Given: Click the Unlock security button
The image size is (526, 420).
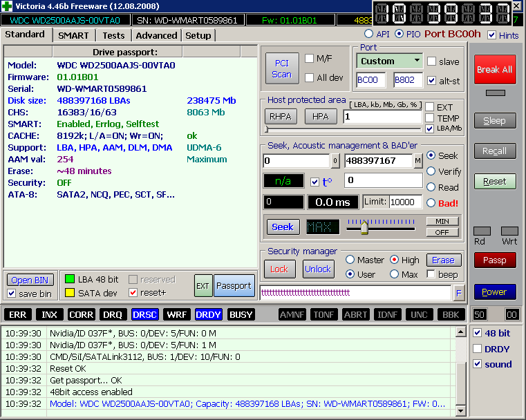Looking at the screenshot, I should tap(318, 269).
